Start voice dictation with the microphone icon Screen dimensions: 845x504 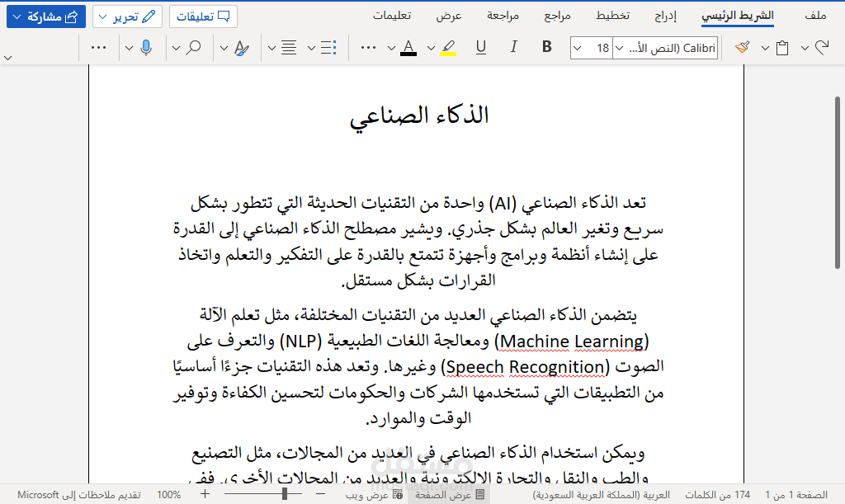(x=145, y=48)
